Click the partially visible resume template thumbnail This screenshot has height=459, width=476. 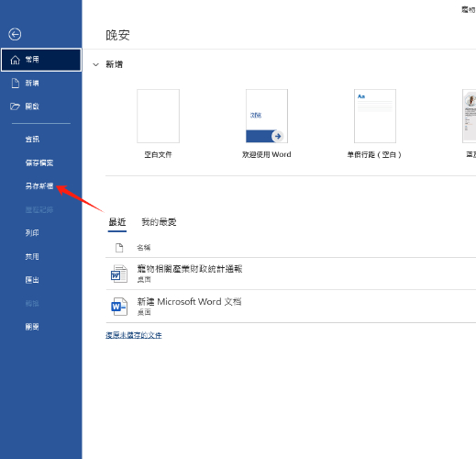click(470, 116)
